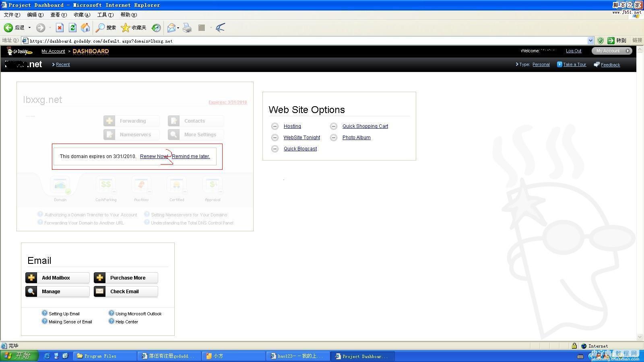Open the Photo Album link
This screenshot has width=644, height=362.
[357, 138]
